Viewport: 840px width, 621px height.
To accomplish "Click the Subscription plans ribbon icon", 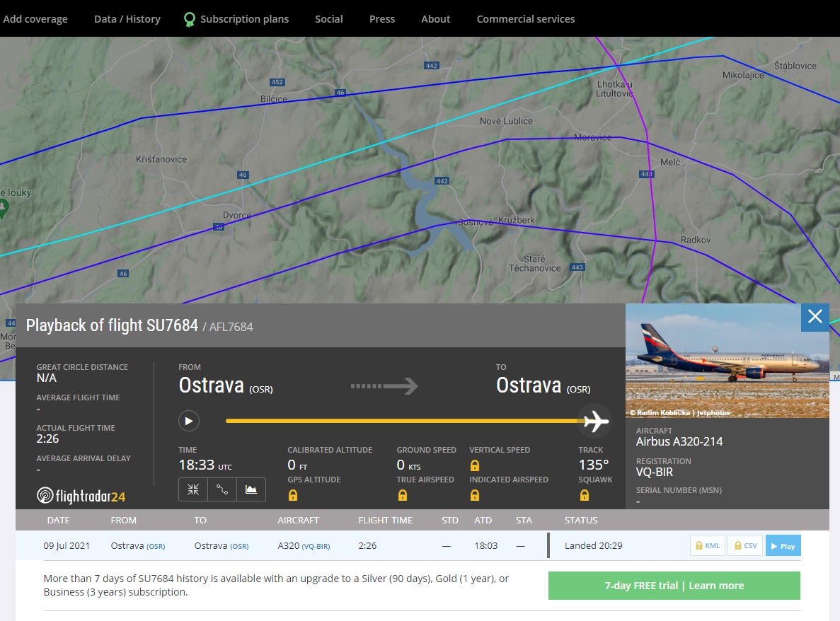I will [189, 19].
